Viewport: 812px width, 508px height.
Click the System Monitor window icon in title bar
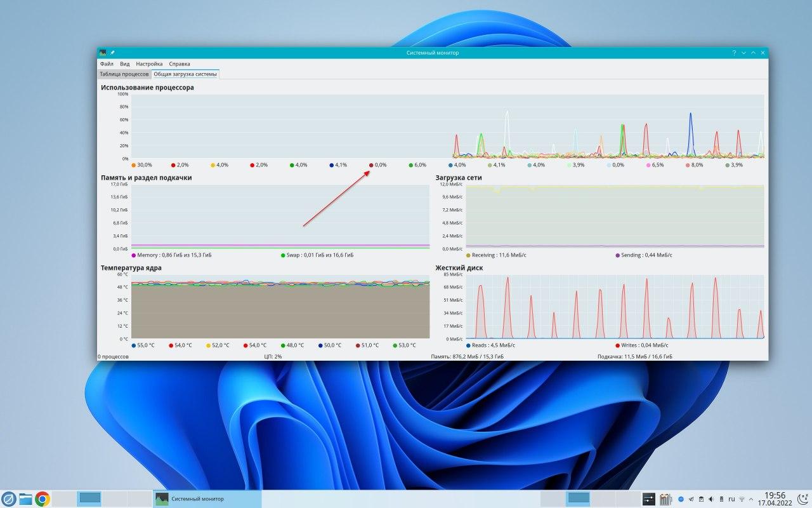103,53
